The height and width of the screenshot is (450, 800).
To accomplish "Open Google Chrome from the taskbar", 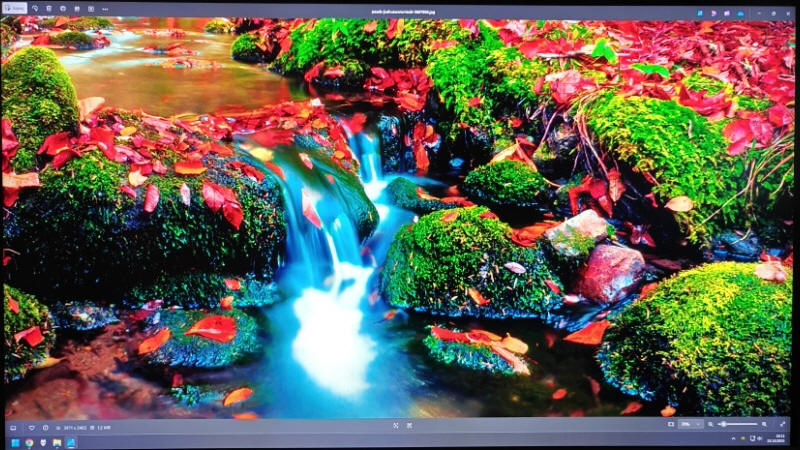I will [28, 442].
